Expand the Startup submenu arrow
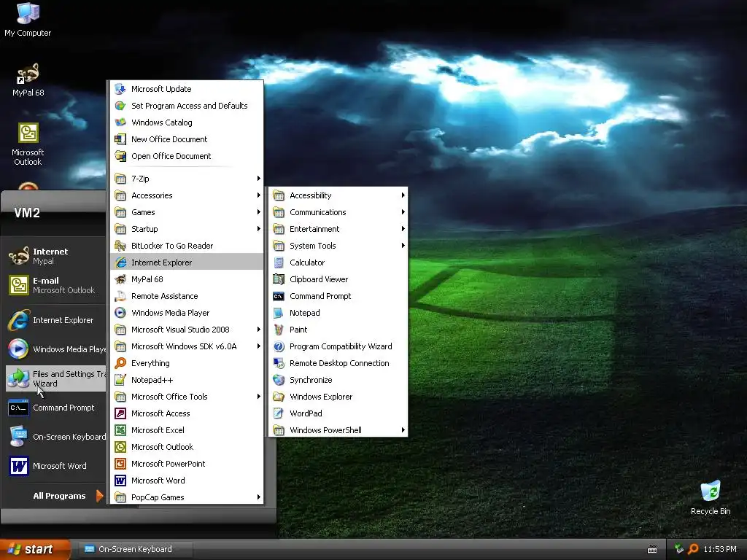The width and height of the screenshot is (747, 560). (x=259, y=228)
